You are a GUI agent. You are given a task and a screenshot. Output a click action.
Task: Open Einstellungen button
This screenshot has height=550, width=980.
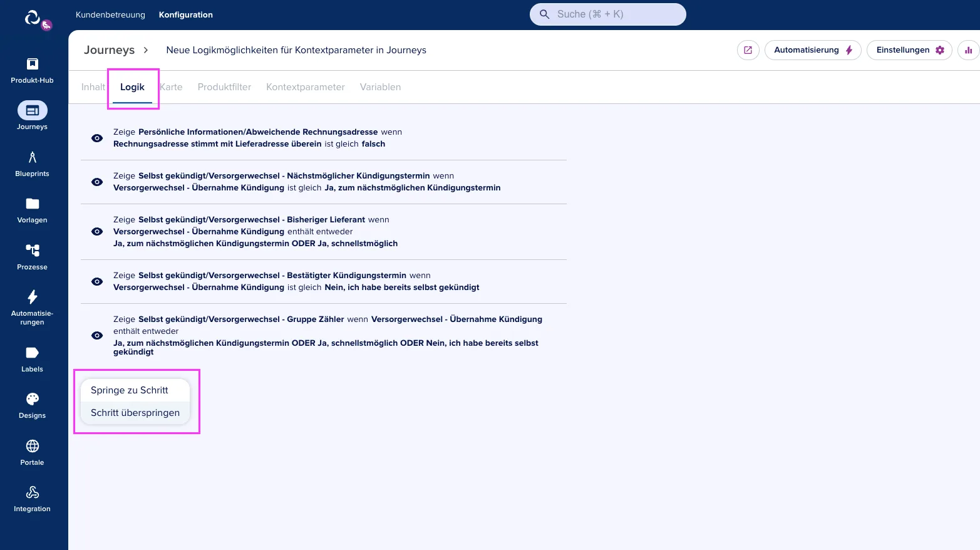coord(909,50)
